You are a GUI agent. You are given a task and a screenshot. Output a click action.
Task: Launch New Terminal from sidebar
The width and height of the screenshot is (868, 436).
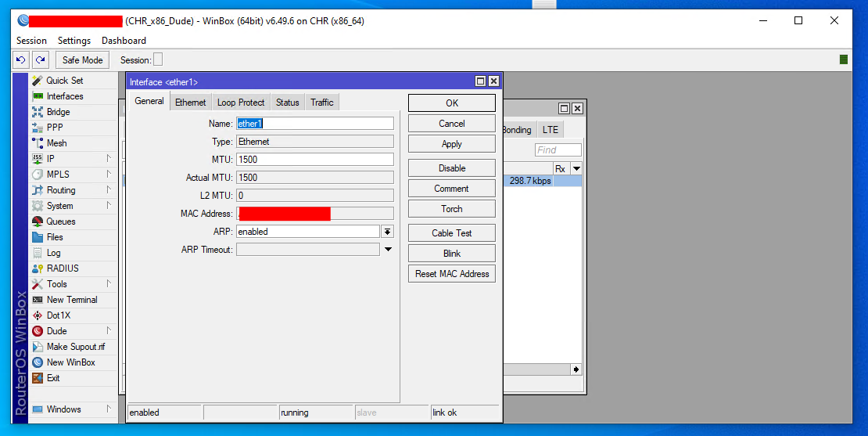pyautogui.click(x=73, y=299)
